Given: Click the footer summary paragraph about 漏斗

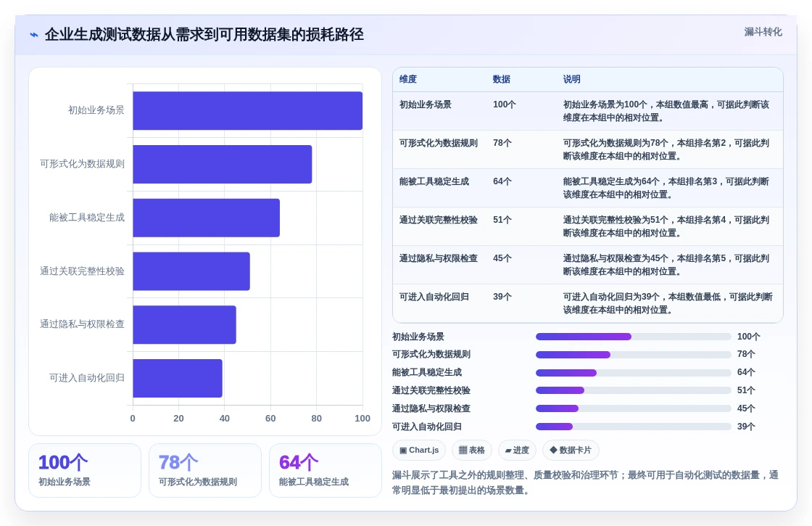Looking at the screenshot, I should (585, 482).
